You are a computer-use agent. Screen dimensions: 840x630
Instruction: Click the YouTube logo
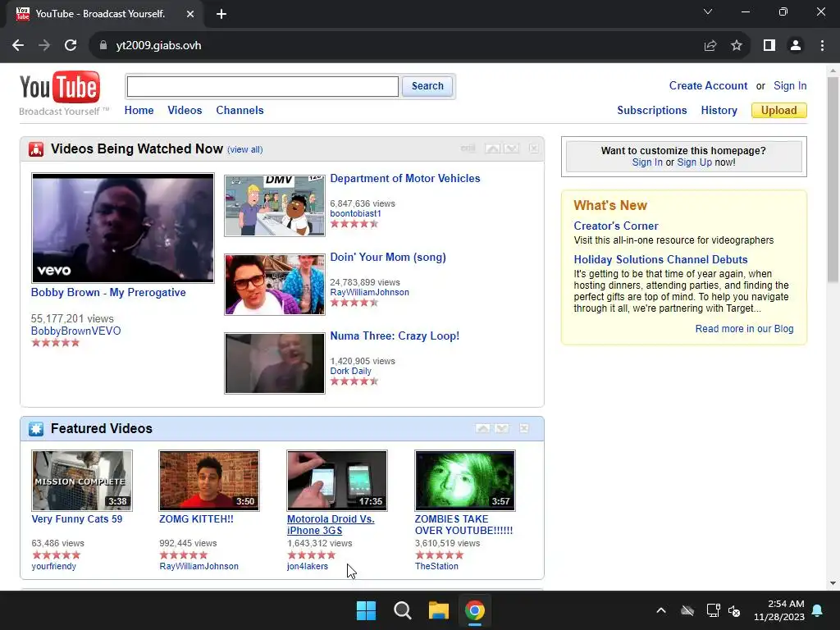(60, 87)
